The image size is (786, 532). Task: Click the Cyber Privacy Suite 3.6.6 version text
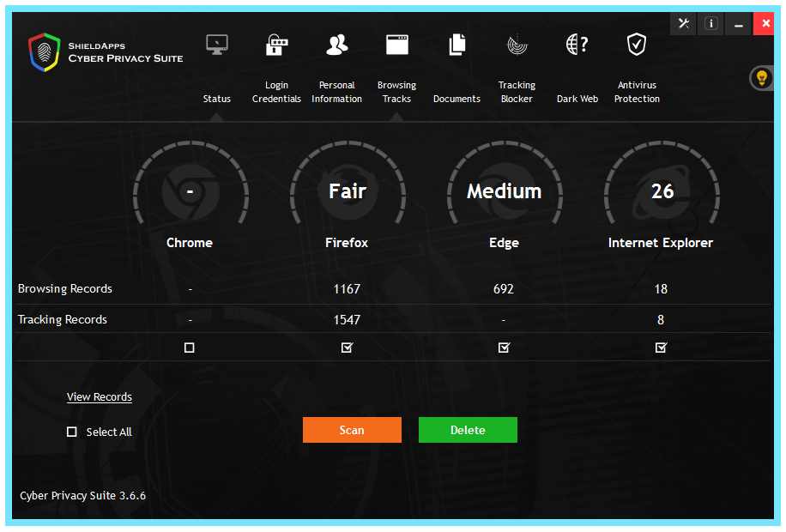pyautogui.click(x=82, y=495)
